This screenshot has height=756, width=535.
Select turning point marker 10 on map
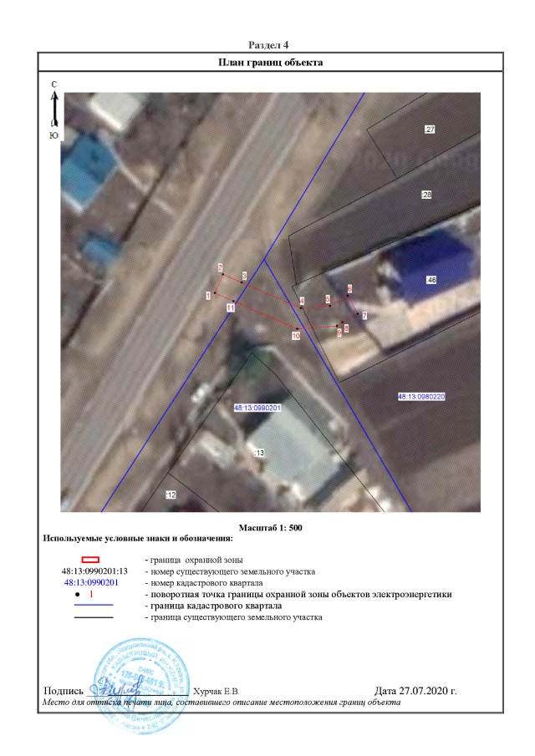(295, 336)
